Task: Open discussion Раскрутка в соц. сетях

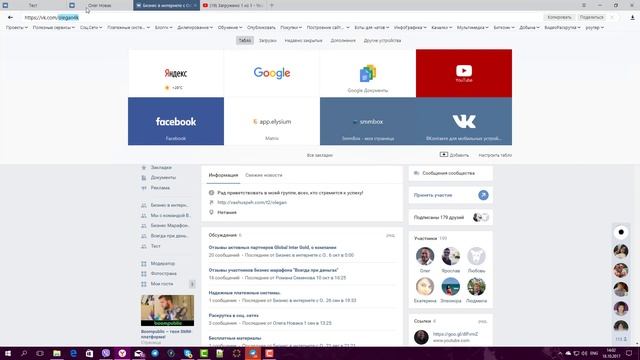Action: [x=233, y=316]
